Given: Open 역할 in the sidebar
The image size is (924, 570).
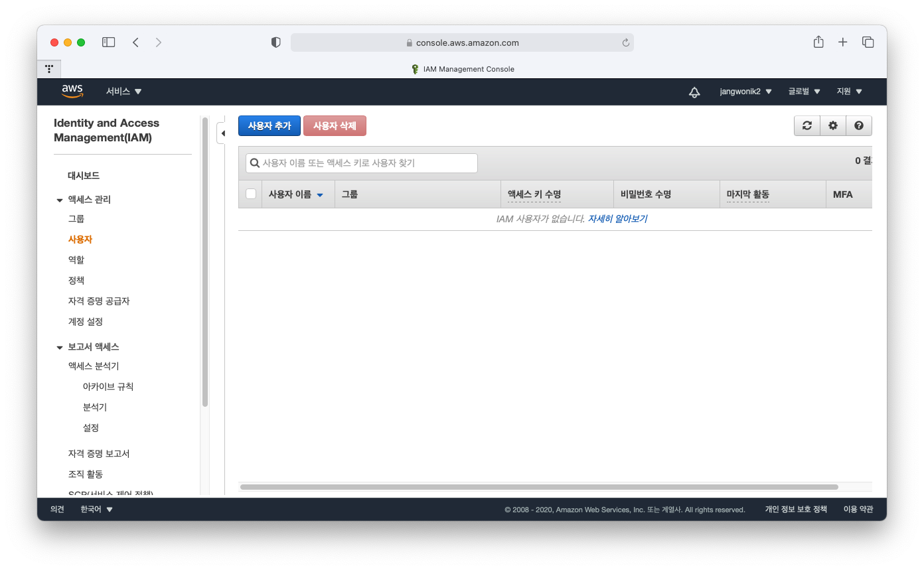Looking at the screenshot, I should [x=76, y=260].
